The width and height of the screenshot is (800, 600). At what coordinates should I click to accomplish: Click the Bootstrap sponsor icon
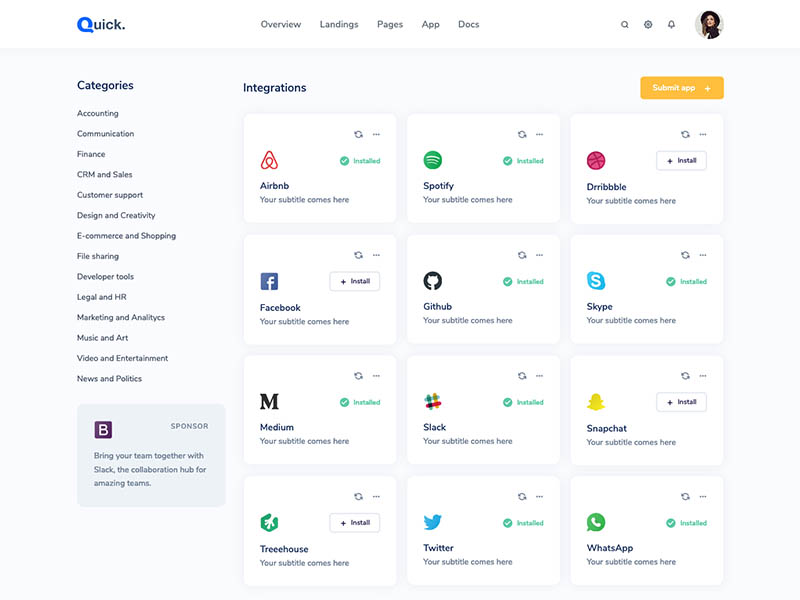[x=103, y=430]
